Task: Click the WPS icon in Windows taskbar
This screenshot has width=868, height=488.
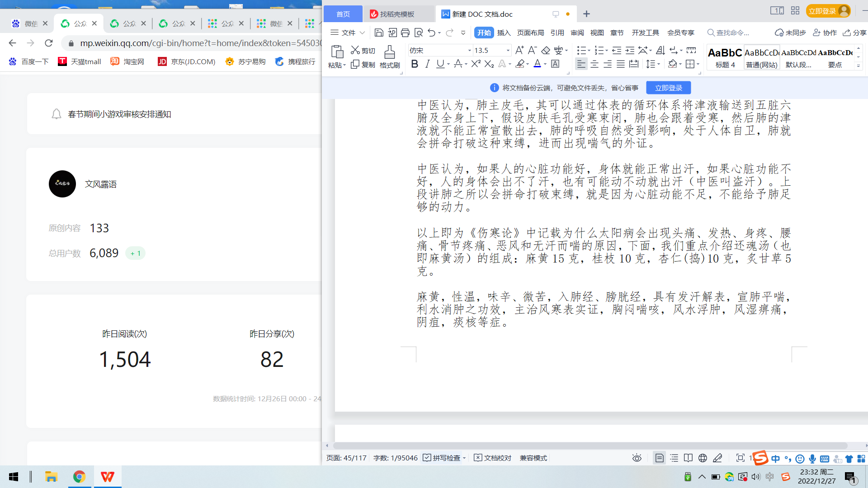Action: tap(108, 477)
